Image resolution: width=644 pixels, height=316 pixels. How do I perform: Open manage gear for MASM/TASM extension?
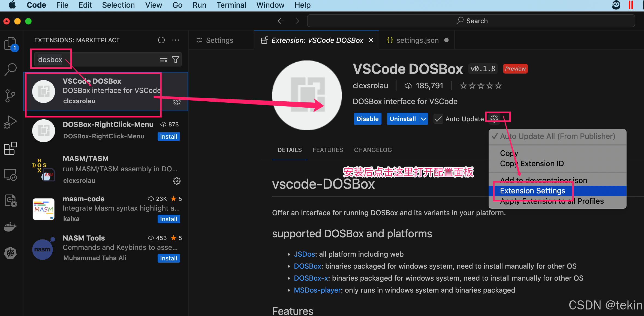[177, 181]
